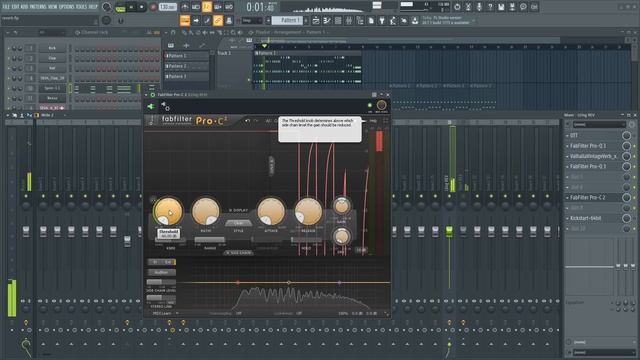Open the Pro-C 2 Style selector
Viewport: 640px width, 360px height.
[x=238, y=223]
